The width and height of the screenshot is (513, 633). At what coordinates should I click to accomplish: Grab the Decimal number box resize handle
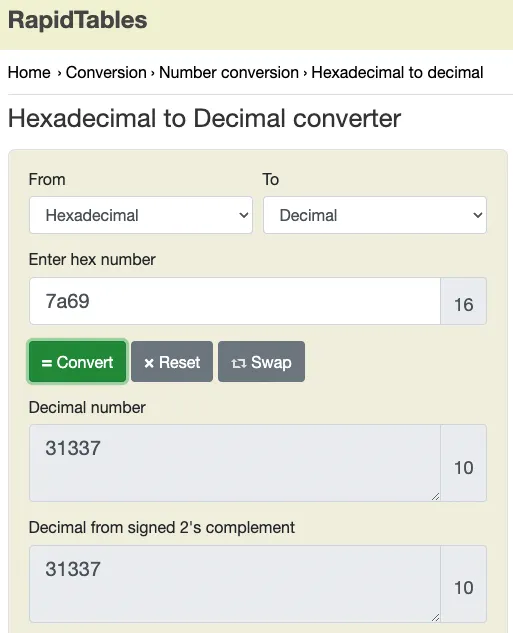(x=435, y=497)
